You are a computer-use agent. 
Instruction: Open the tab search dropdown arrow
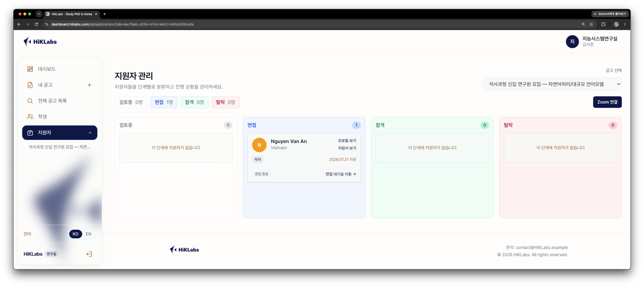coord(39,14)
